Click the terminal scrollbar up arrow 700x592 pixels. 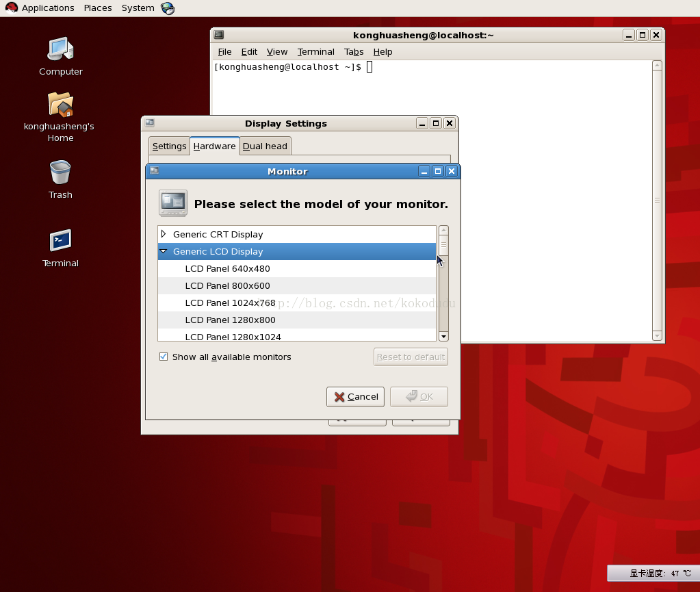click(657, 66)
